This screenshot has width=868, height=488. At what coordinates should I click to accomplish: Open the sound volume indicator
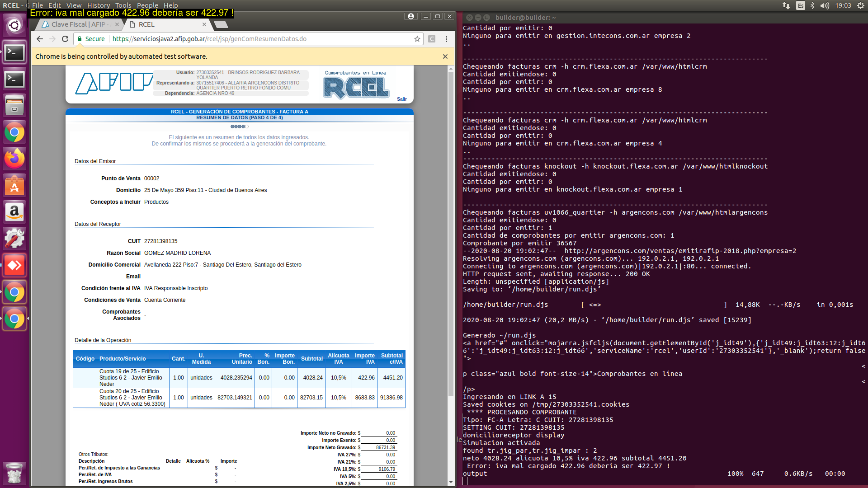coord(825,5)
